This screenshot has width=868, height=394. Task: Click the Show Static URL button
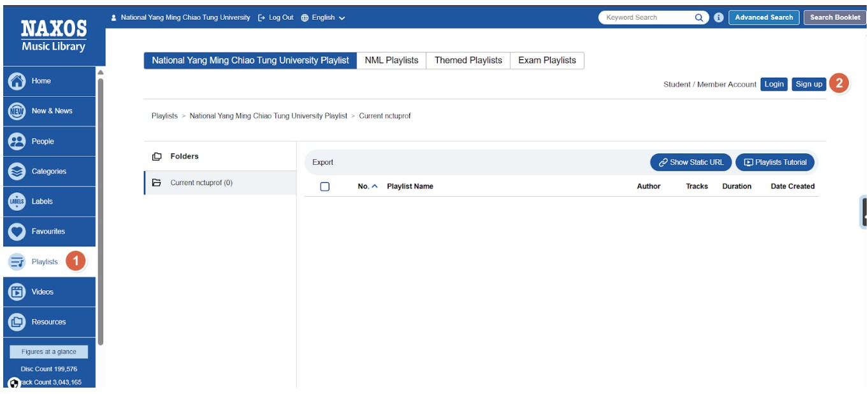[x=691, y=162]
